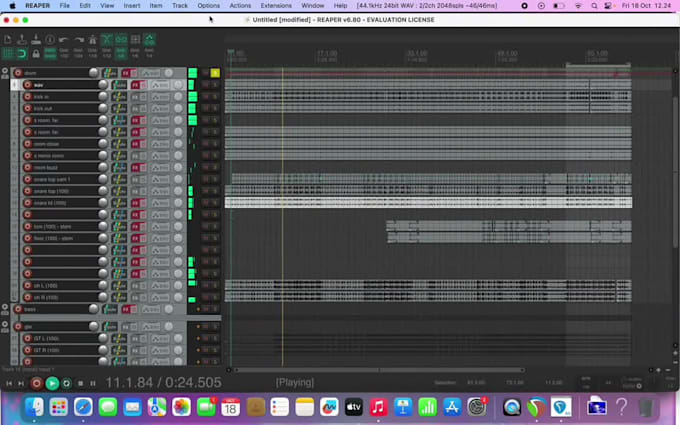
Task: Click the timeline ruler at 17.1.00
Action: [x=327, y=54]
